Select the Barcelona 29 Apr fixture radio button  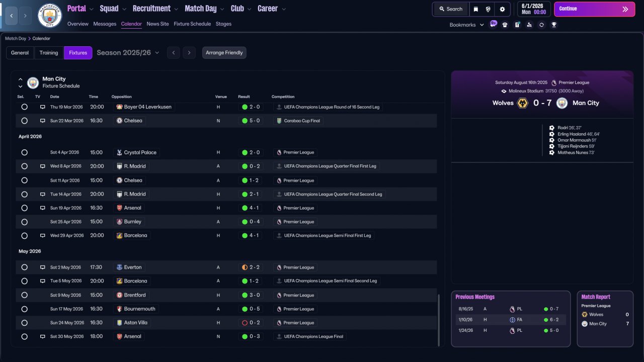(24, 235)
